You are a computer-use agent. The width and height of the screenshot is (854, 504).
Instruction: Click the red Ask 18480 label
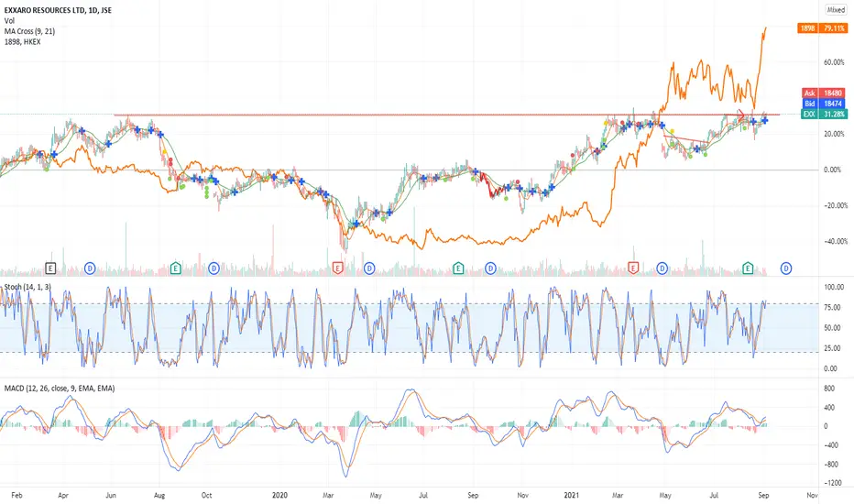(824, 93)
